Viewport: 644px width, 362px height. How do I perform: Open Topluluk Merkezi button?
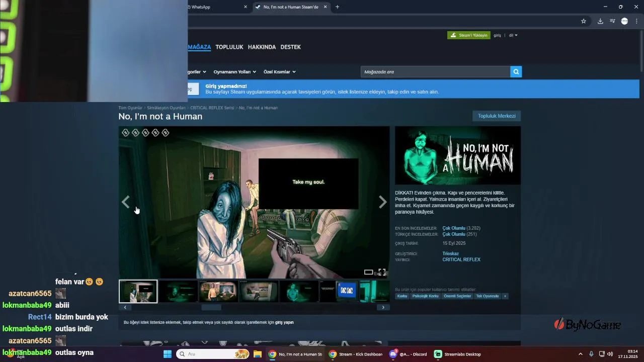click(x=497, y=116)
